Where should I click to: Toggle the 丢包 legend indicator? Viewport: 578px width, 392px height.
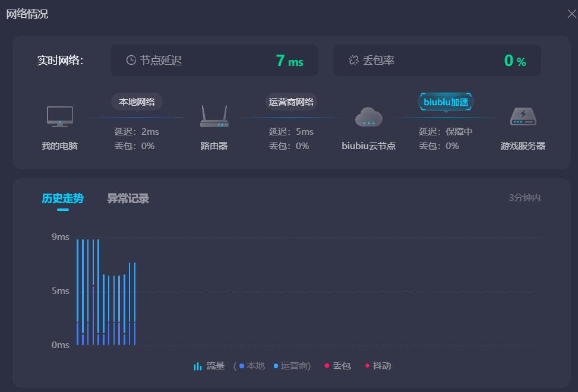pyautogui.click(x=337, y=366)
